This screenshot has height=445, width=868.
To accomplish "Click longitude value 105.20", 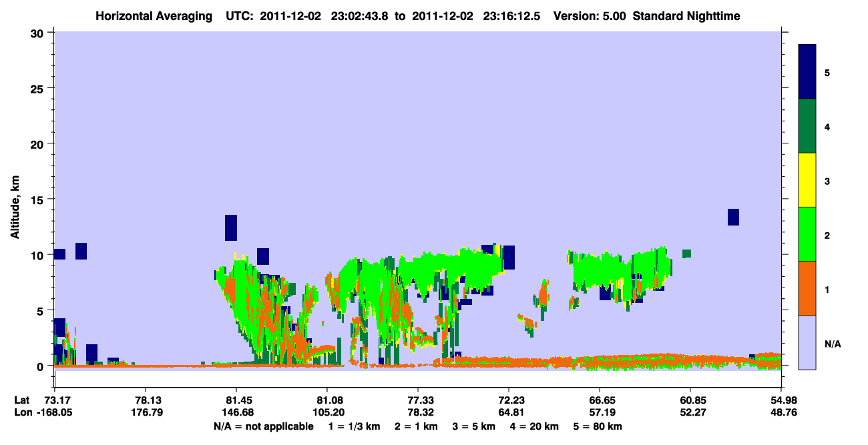I will pyautogui.click(x=327, y=412).
